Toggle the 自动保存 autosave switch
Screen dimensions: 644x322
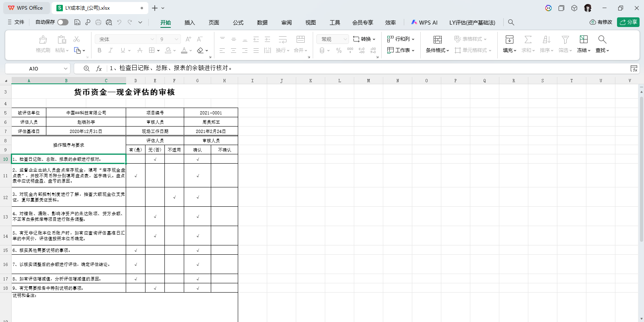tap(63, 22)
